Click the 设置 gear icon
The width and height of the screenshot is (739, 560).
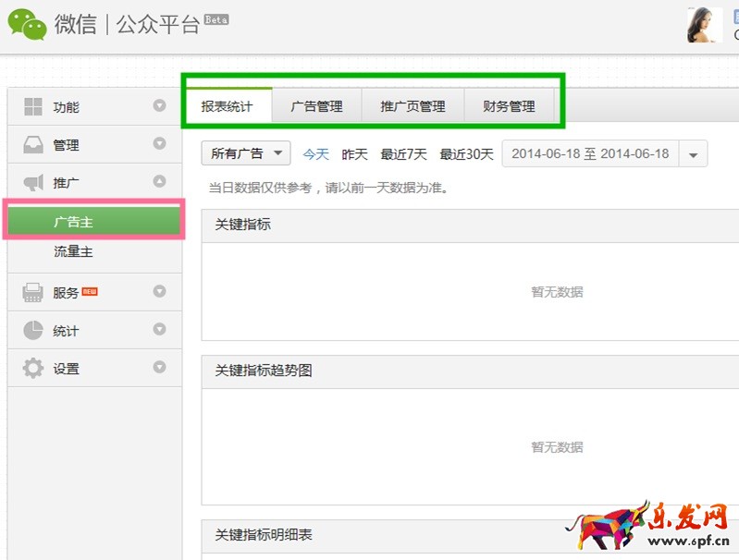coord(33,369)
